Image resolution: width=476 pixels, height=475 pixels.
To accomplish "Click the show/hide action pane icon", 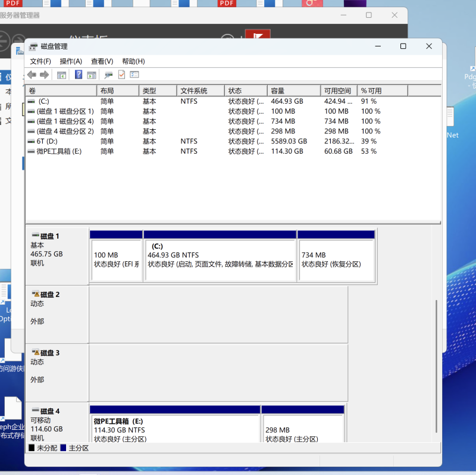I will [92, 75].
